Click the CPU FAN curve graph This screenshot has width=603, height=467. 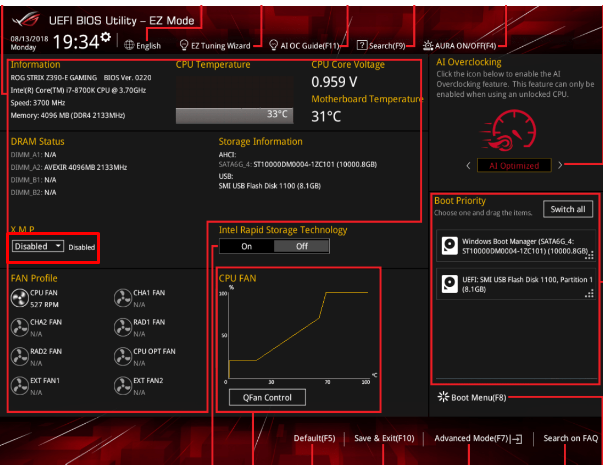[298, 335]
